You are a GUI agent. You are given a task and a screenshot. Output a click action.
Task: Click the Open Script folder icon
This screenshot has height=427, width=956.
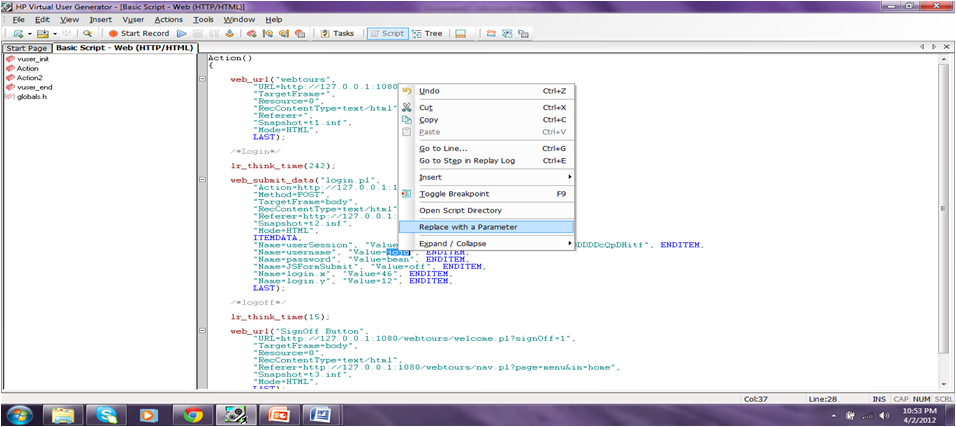pyautogui.click(x=42, y=34)
